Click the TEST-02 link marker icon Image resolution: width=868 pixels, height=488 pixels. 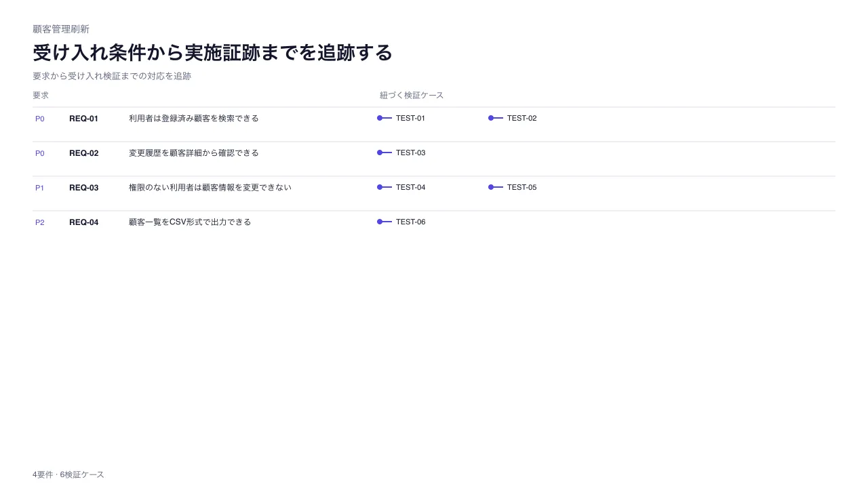[x=496, y=118]
